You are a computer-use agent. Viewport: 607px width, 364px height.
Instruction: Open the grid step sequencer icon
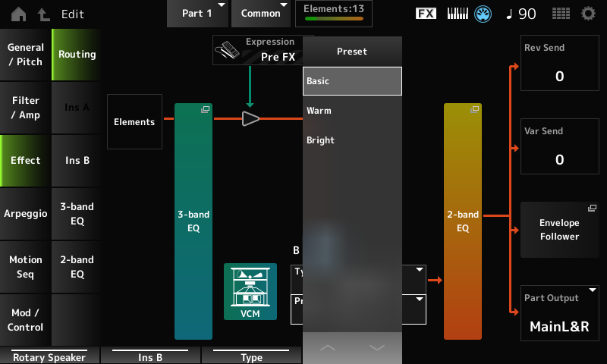(x=561, y=14)
